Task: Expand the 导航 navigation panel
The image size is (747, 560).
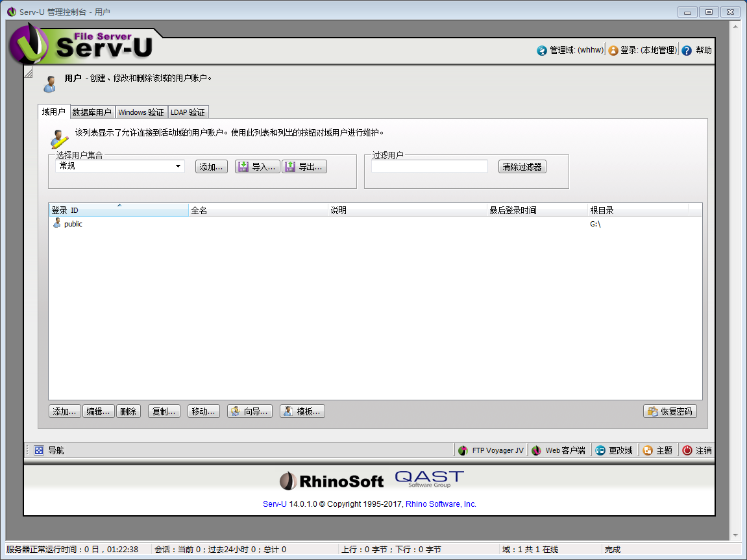Action: pyautogui.click(x=38, y=450)
